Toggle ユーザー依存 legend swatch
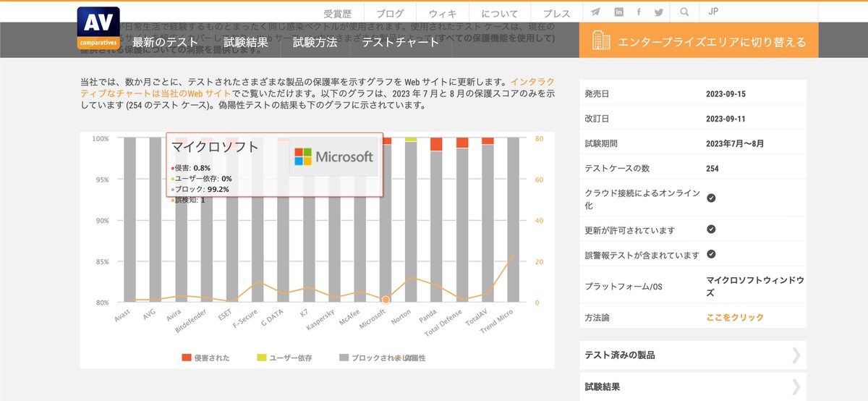This screenshot has width=868, height=401. (x=262, y=358)
